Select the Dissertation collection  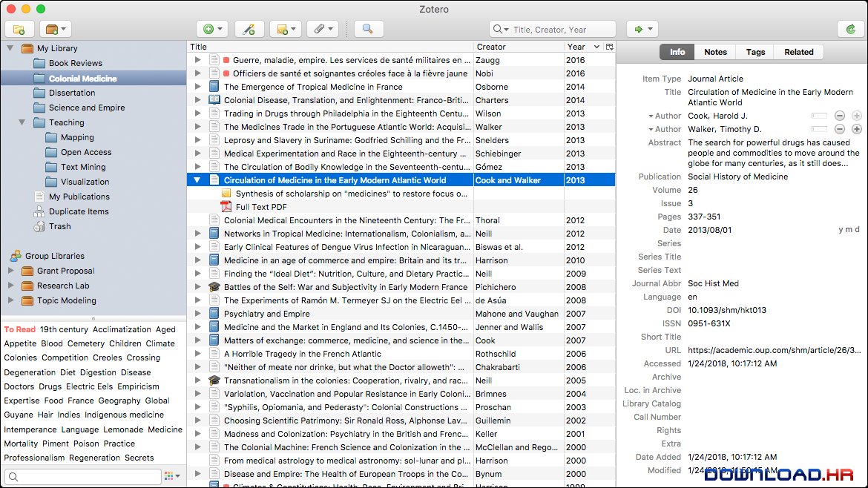tap(71, 93)
